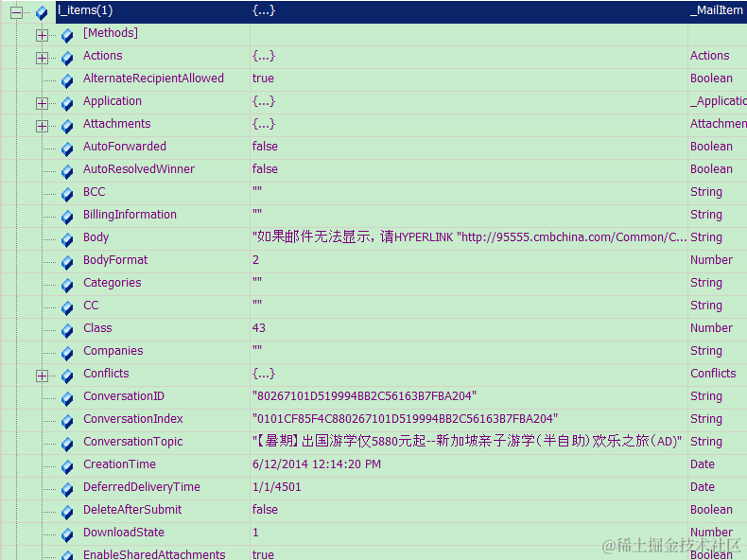Image resolution: width=747 pixels, height=560 pixels.
Task: Click the icon beside CreationTime
Action: (67, 467)
